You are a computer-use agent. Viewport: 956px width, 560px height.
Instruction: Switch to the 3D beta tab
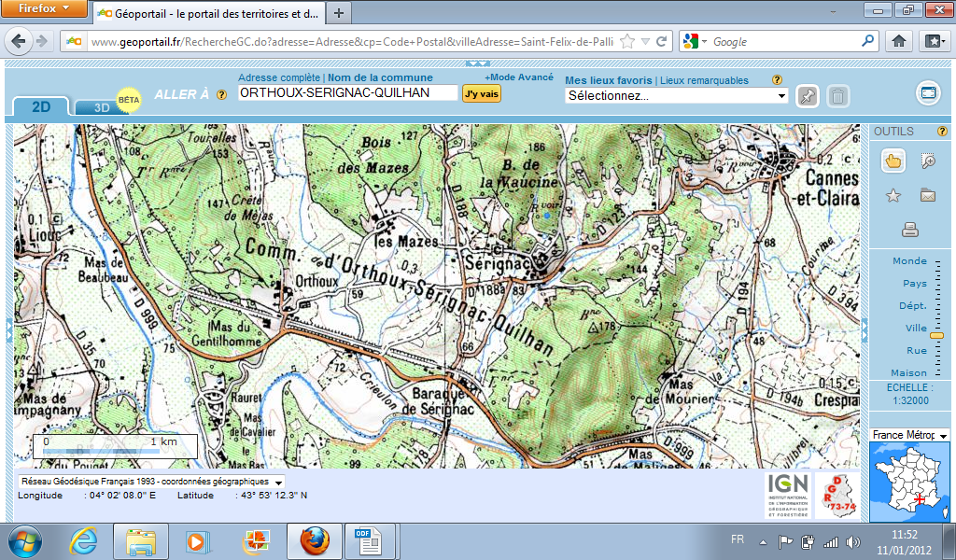pos(102,107)
